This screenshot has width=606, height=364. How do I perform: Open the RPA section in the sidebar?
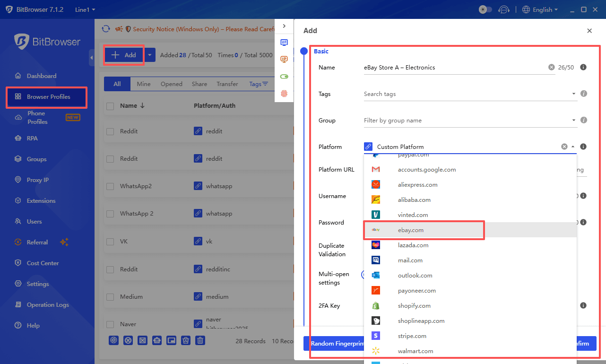click(32, 139)
